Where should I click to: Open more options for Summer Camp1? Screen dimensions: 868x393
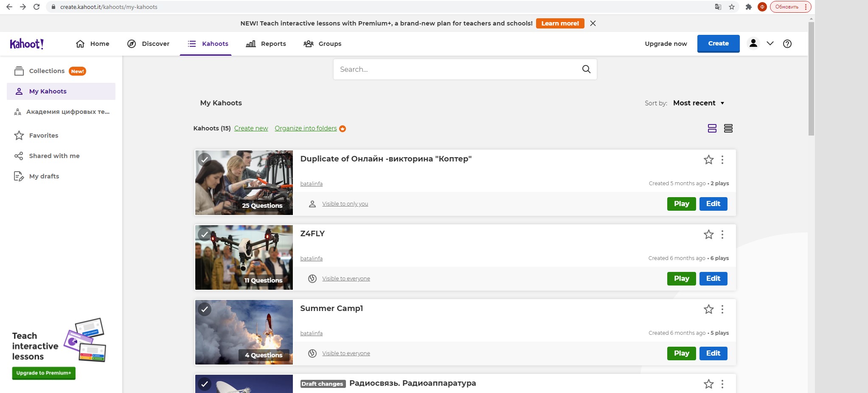click(722, 309)
